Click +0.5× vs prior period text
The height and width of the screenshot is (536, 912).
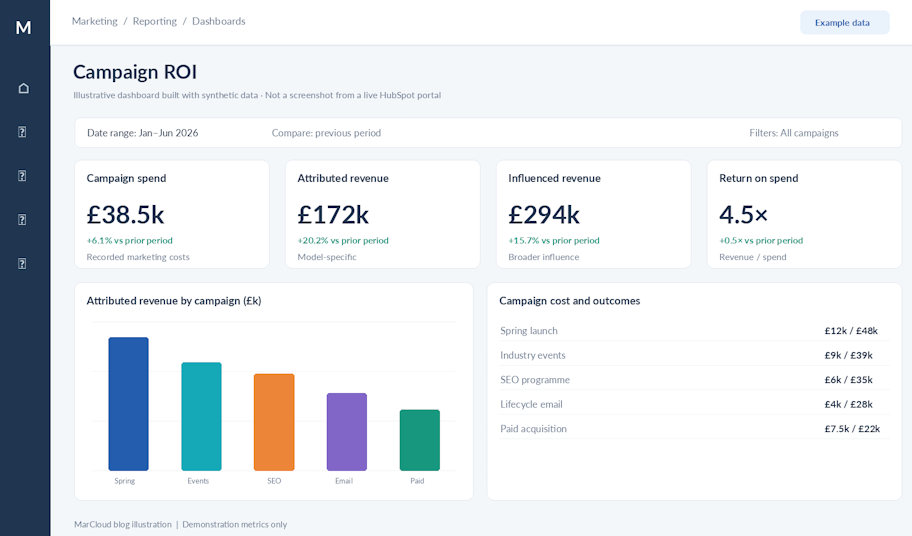pyautogui.click(x=761, y=240)
